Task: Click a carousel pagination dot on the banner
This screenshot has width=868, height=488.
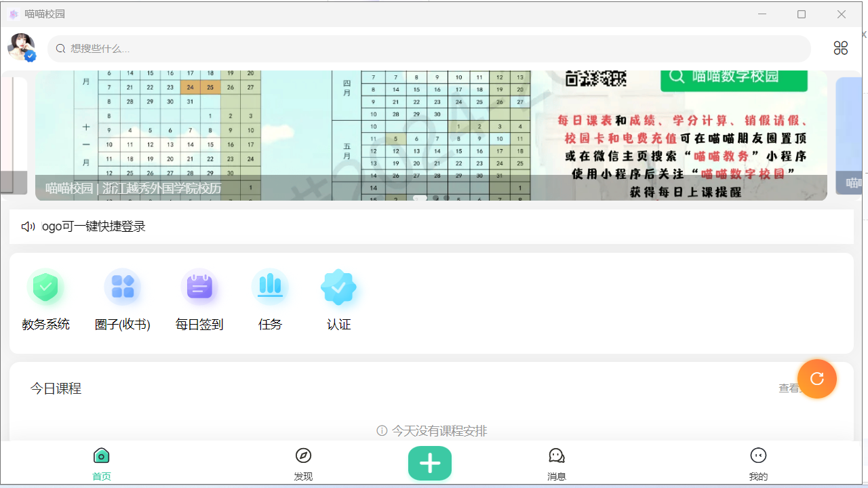Action: pyautogui.click(x=434, y=198)
